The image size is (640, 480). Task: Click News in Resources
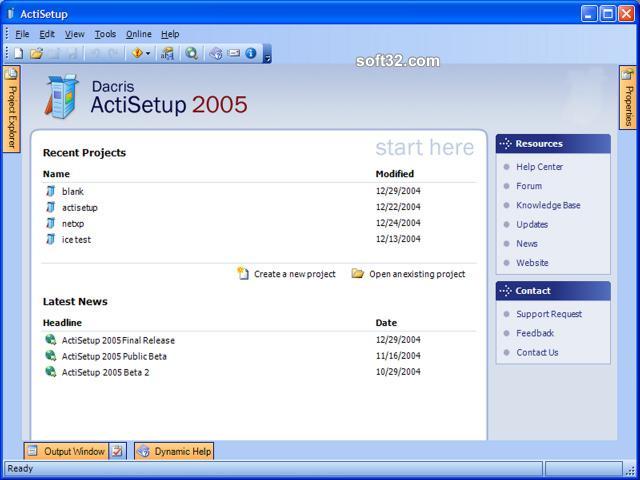pyautogui.click(x=527, y=244)
